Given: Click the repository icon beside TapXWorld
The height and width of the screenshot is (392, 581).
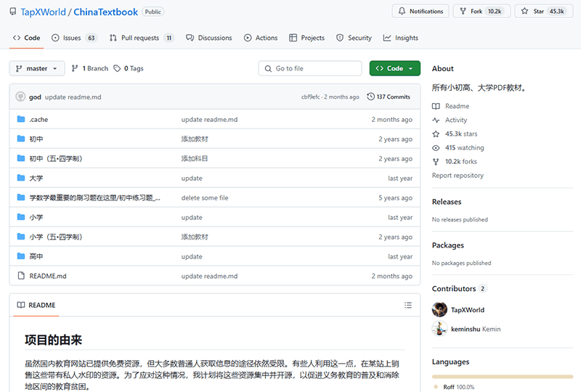Looking at the screenshot, I should pyautogui.click(x=13, y=12).
